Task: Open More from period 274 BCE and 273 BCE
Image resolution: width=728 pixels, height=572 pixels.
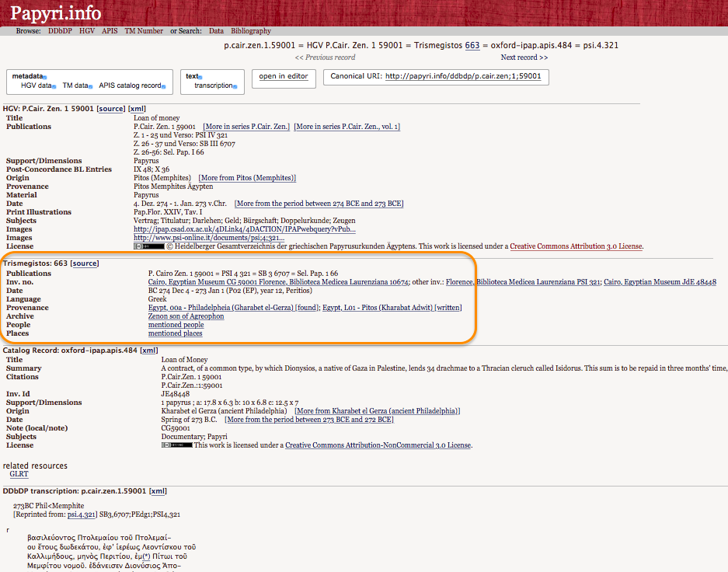Action: point(319,204)
